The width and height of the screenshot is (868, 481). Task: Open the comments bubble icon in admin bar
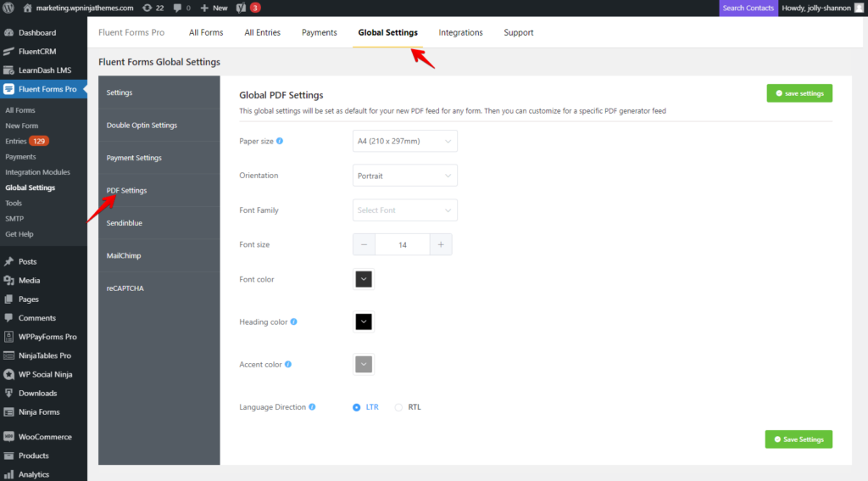click(x=177, y=8)
